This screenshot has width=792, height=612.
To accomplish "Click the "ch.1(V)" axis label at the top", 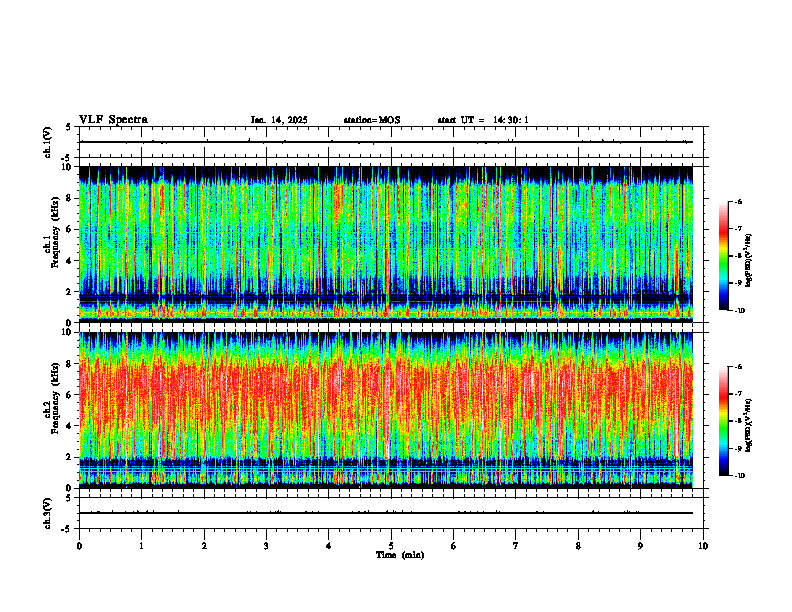I will tap(47, 142).
